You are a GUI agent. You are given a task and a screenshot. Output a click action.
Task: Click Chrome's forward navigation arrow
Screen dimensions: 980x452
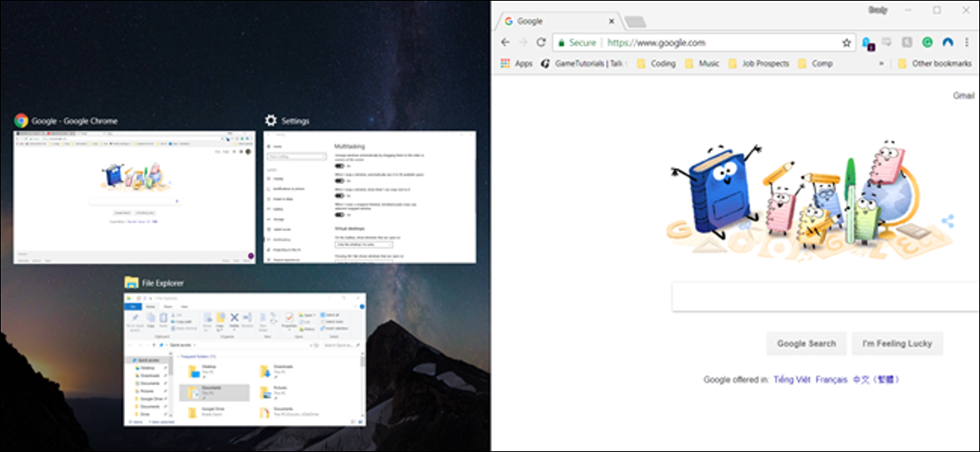tap(523, 43)
